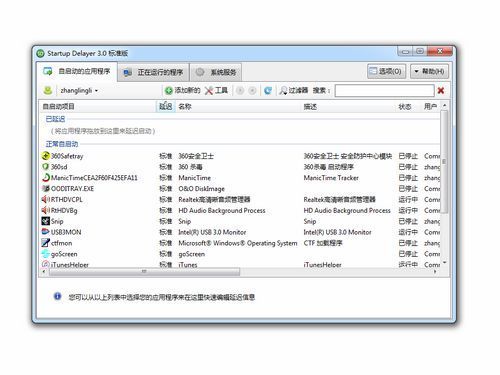This screenshot has width=500, height=375.
Task: Click into the 搜索 search field
Action: (384, 91)
